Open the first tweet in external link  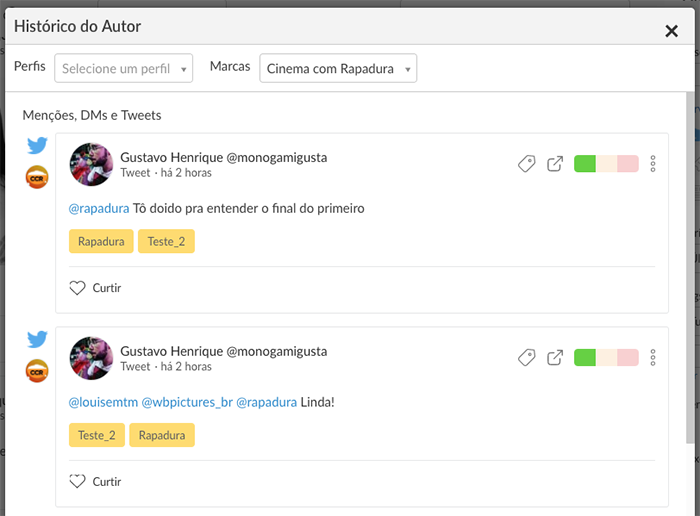click(555, 164)
